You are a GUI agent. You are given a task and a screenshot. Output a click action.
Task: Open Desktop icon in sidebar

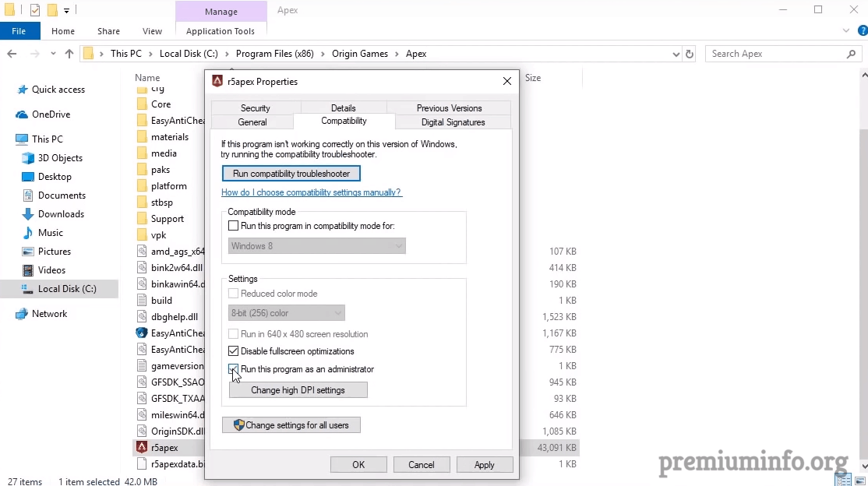[28, 177]
